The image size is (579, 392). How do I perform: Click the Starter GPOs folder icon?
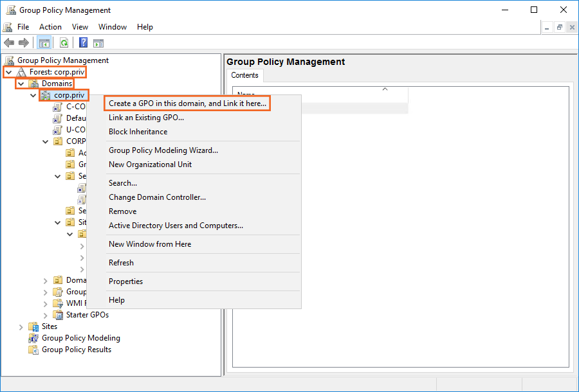coord(58,315)
